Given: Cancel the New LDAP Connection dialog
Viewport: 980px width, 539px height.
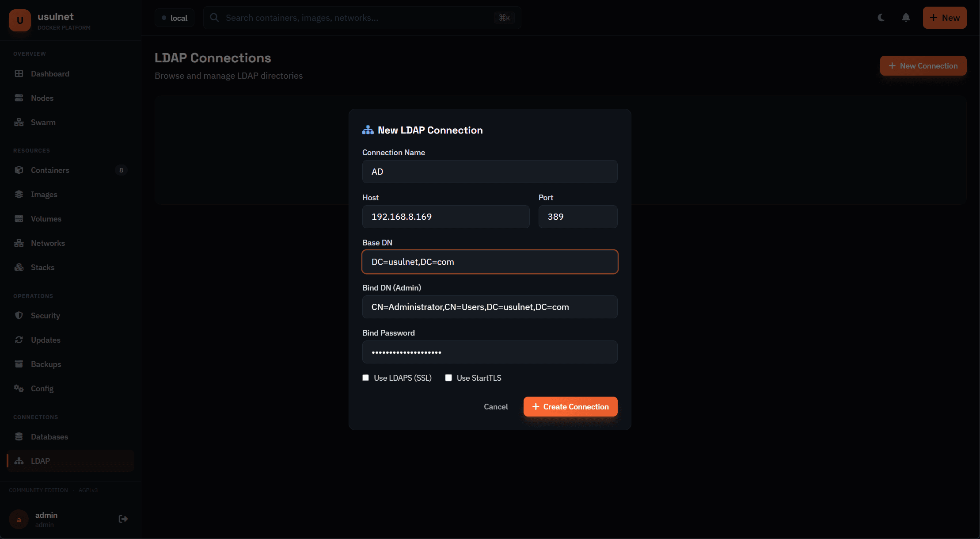Looking at the screenshot, I should click(x=496, y=406).
